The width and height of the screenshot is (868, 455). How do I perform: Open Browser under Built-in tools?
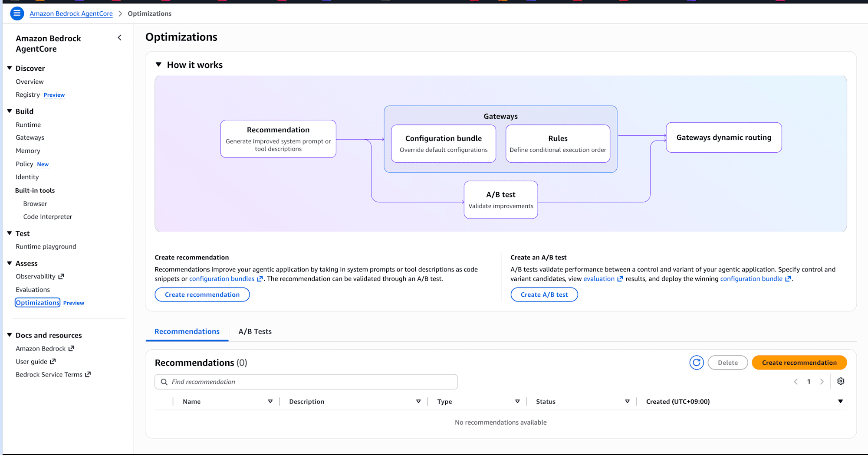(35, 203)
